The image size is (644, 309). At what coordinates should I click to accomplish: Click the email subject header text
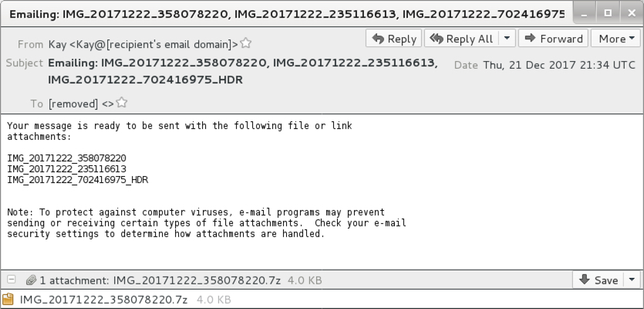pyautogui.click(x=243, y=71)
